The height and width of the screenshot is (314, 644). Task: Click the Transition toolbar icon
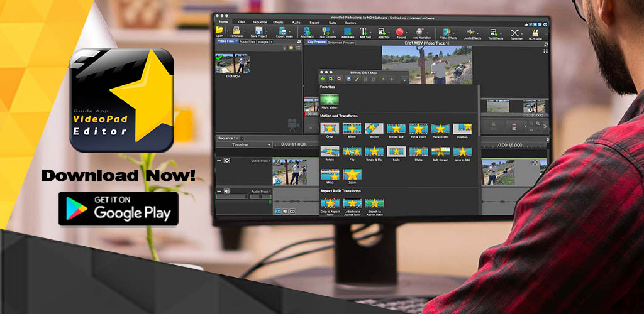click(x=516, y=33)
